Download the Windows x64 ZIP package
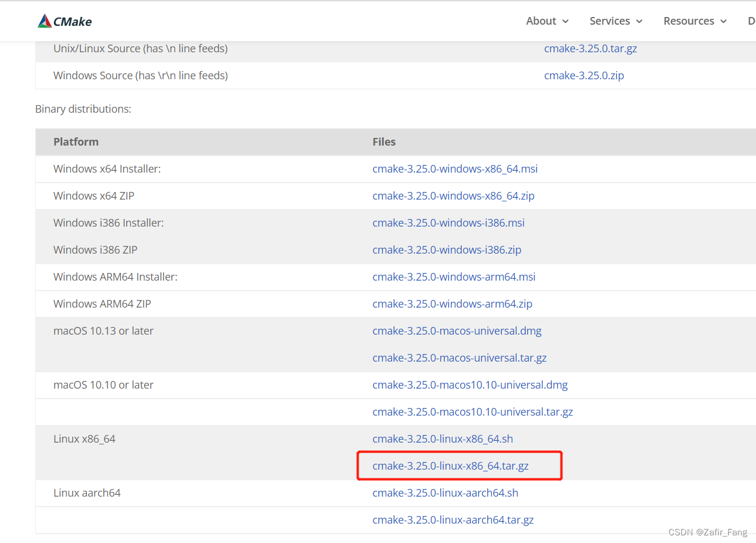 point(453,195)
